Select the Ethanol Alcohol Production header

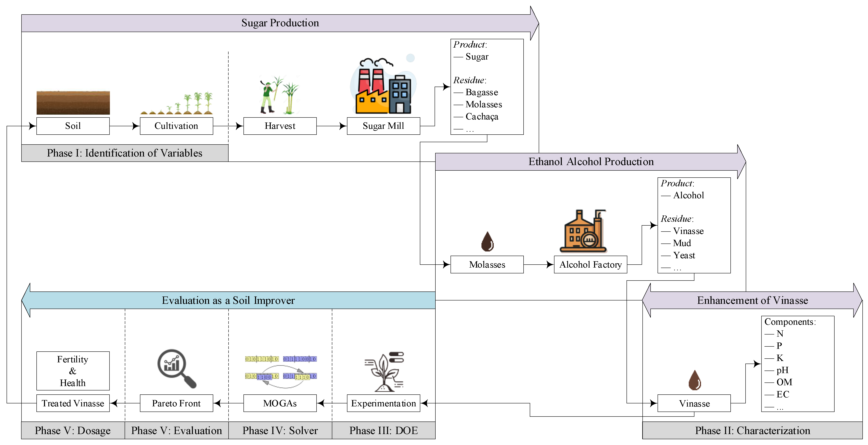(x=590, y=162)
